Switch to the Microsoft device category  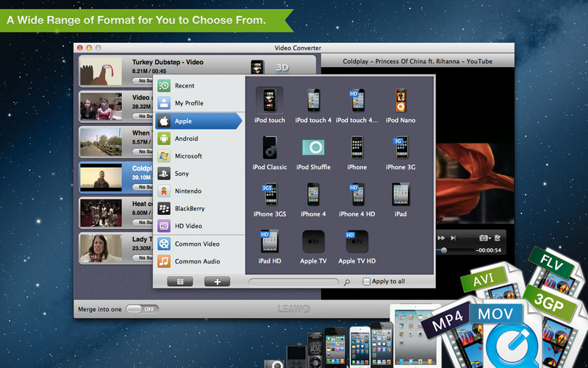pyautogui.click(x=199, y=156)
